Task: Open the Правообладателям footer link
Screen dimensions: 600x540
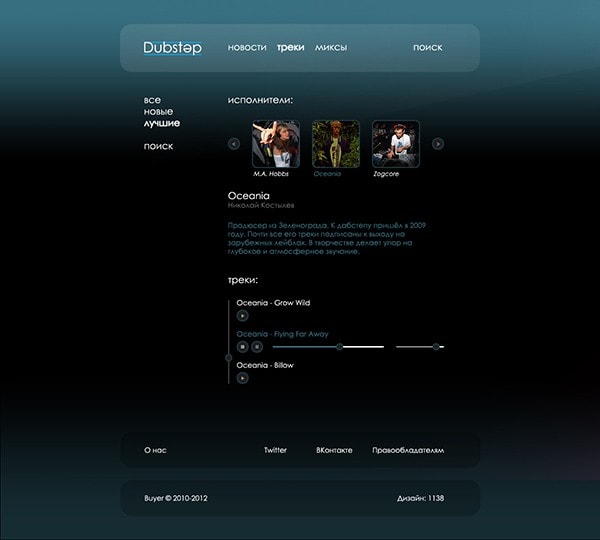Action: 408,450
